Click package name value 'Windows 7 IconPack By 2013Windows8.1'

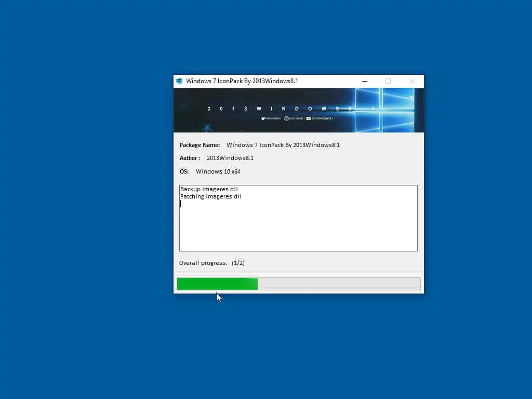point(283,145)
